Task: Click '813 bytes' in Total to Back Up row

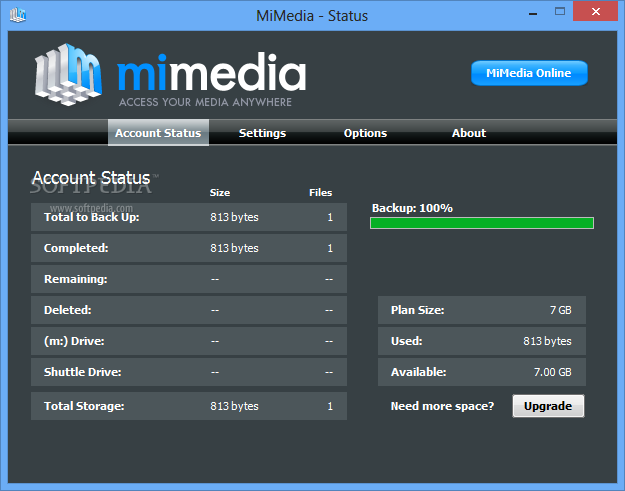Action: (x=234, y=217)
